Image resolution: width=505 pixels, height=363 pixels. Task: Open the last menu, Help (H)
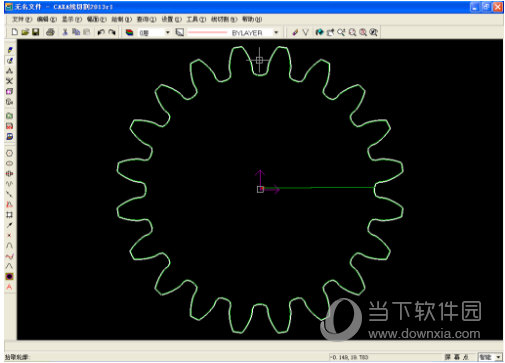pyautogui.click(x=252, y=19)
